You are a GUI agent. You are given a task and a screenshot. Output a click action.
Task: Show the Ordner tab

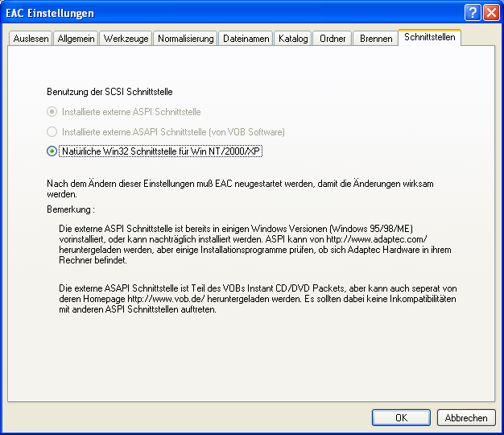click(333, 39)
